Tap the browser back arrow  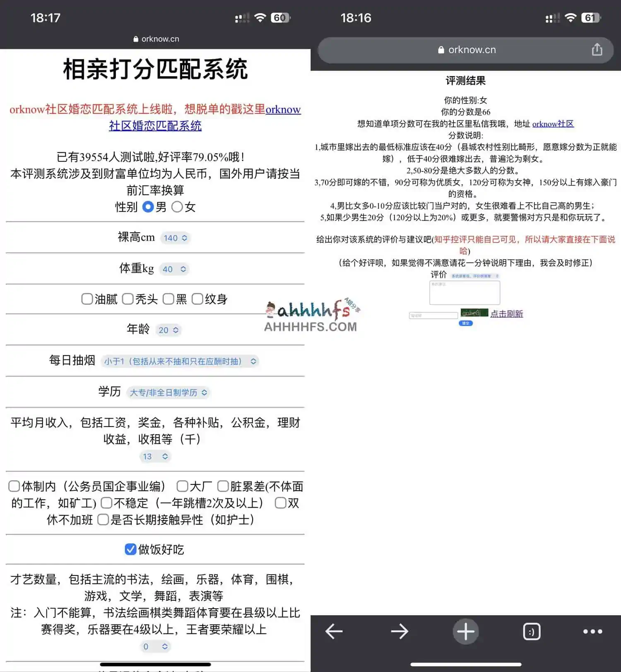[x=334, y=631]
